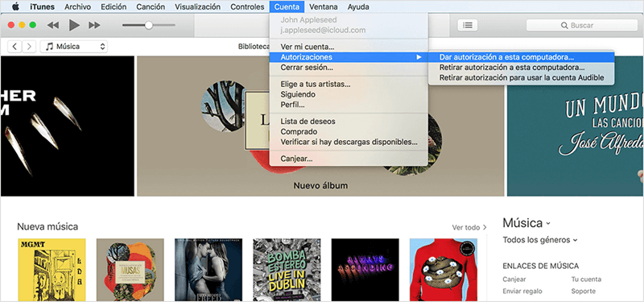The width and height of the screenshot is (644, 302).
Task: Click the Nueva música section heading
Action: point(47,227)
